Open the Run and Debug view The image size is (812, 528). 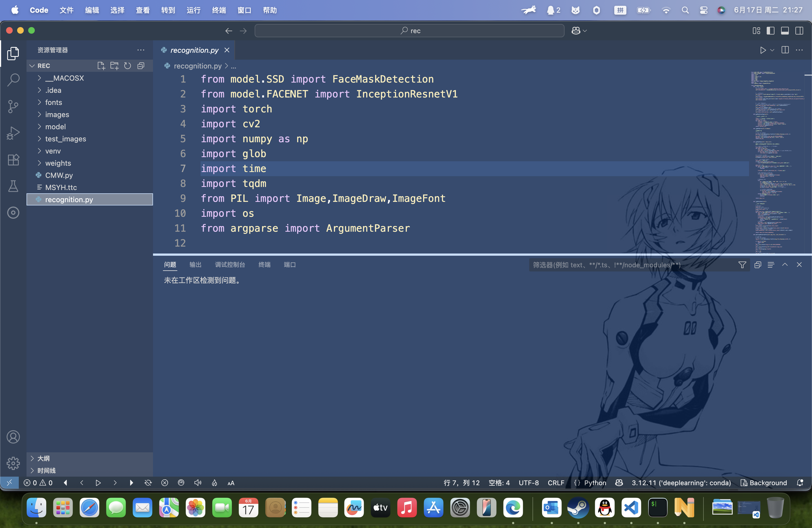point(13,133)
